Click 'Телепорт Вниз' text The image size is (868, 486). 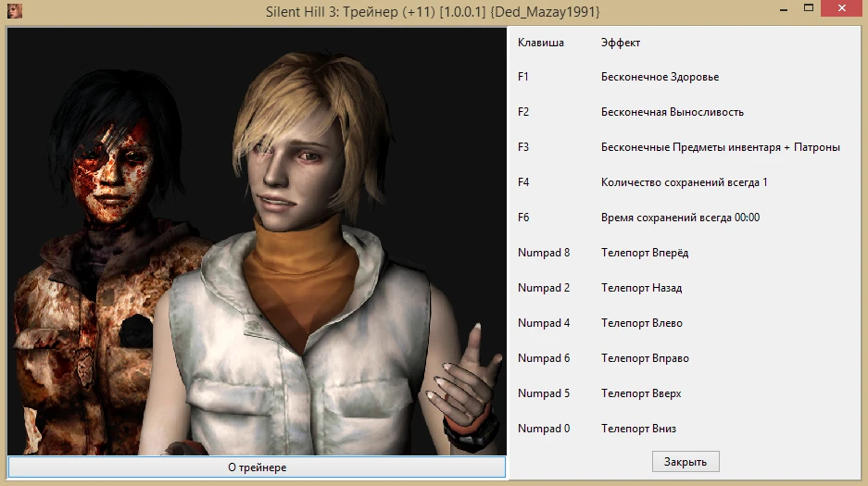point(638,429)
